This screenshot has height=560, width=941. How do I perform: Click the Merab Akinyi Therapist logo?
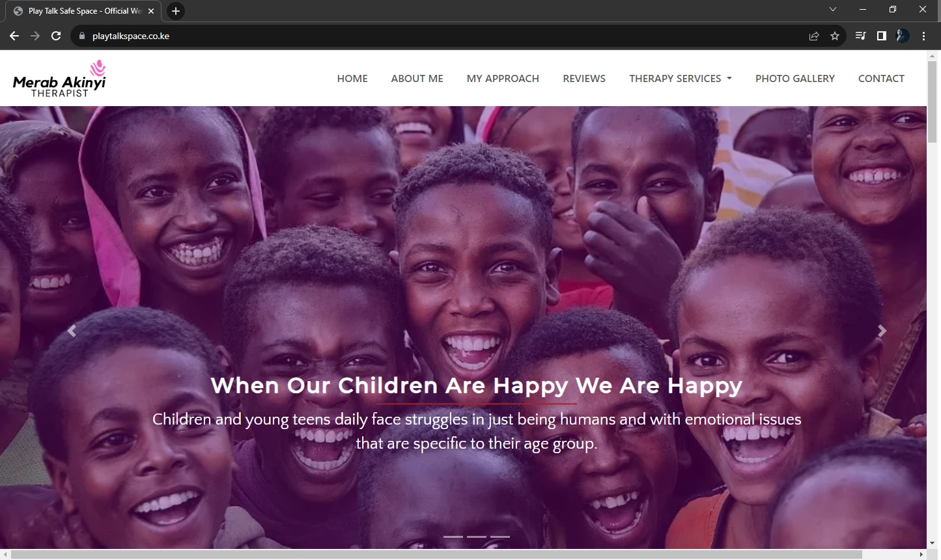pos(59,79)
